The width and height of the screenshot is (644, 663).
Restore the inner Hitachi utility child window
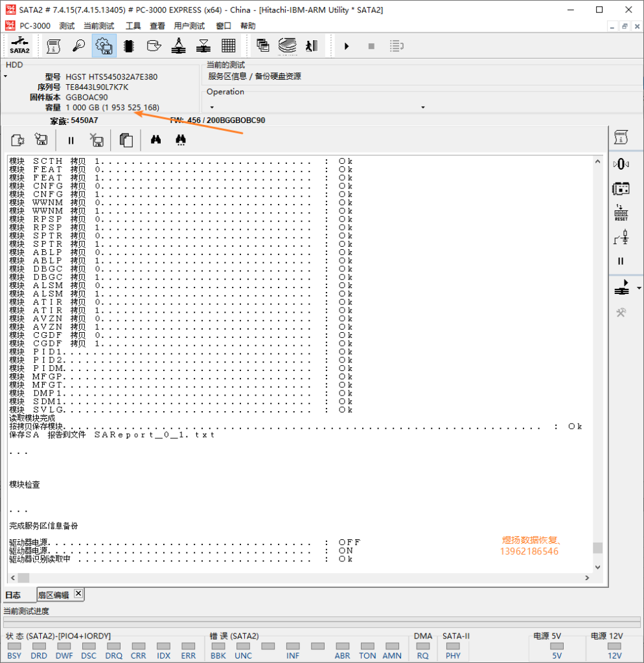click(x=625, y=26)
